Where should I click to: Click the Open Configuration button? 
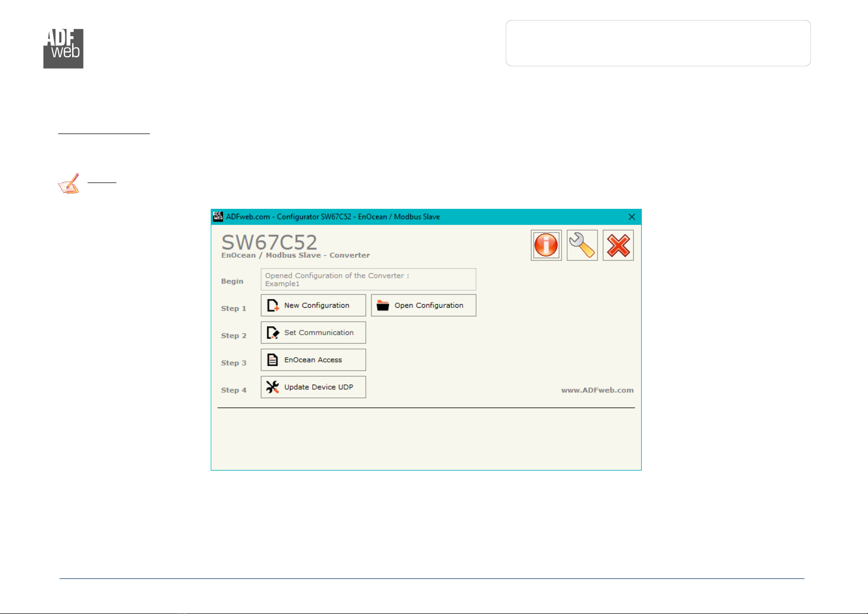click(x=423, y=305)
